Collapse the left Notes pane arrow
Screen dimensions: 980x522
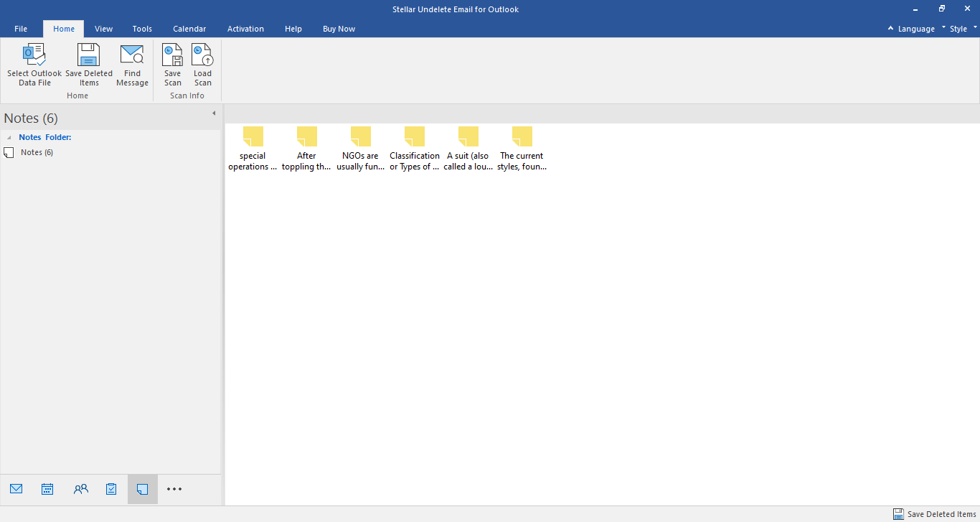(213, 113)
